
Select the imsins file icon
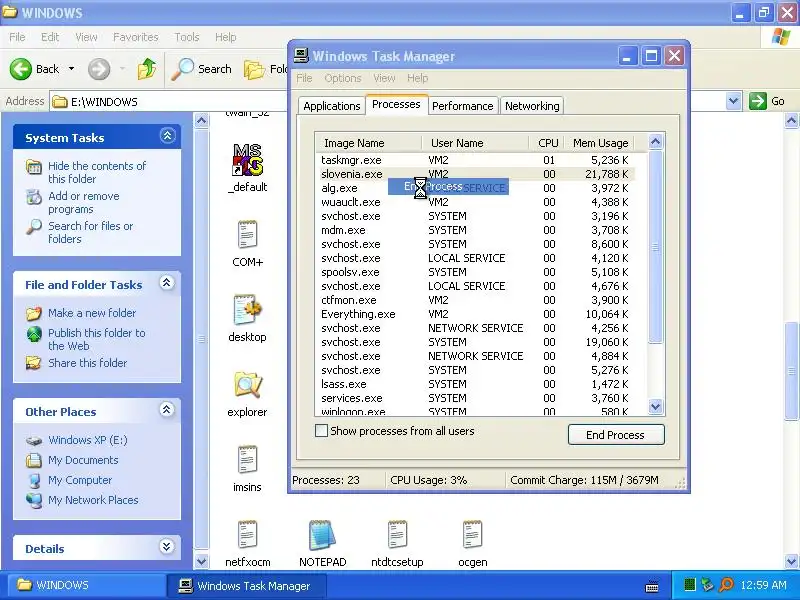[247, 459]
